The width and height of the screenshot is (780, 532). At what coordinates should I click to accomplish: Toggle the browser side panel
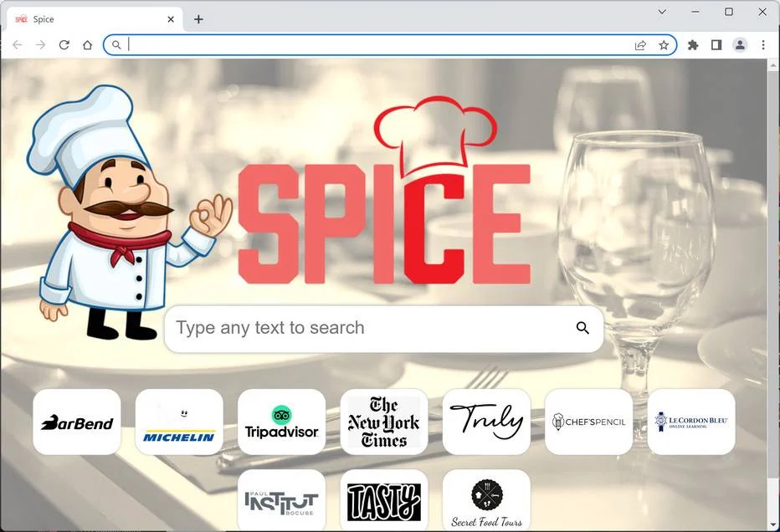tap(716, 45)
